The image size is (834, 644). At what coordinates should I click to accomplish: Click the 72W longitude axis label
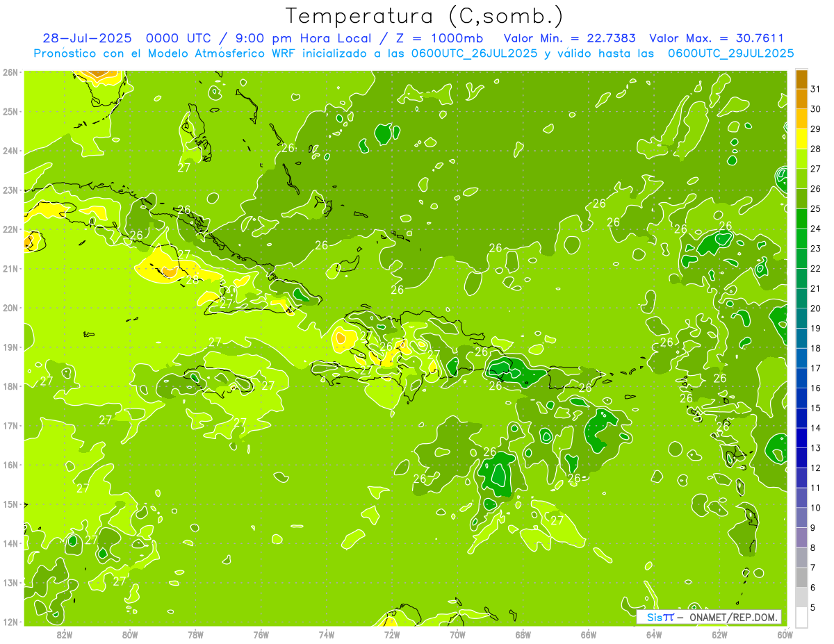pyautogui.click(x=391, y=634)
